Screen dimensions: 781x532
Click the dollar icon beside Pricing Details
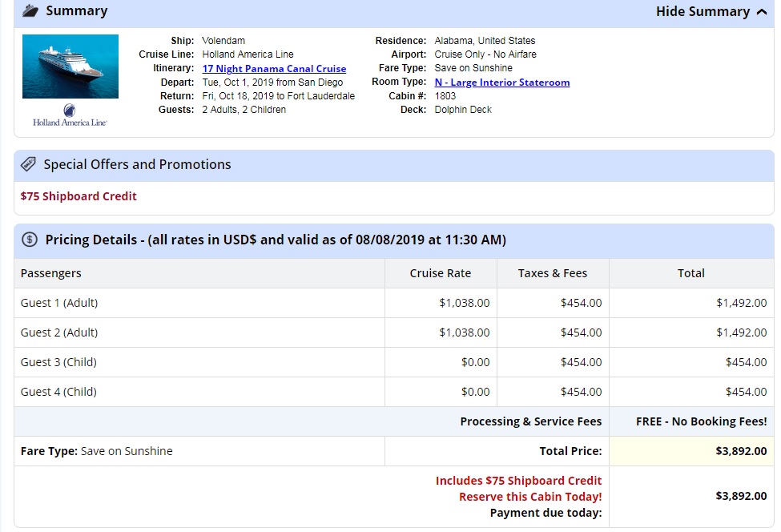click(30, 240)
